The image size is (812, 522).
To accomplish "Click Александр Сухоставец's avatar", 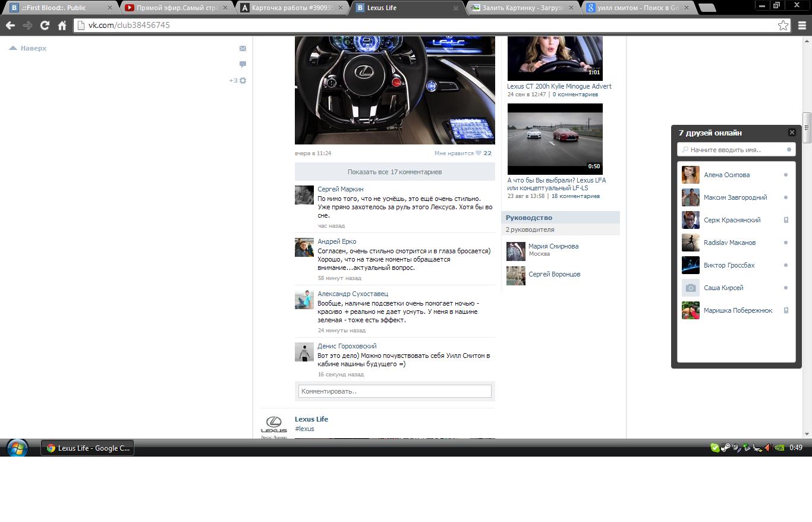I will coord(304,300).
